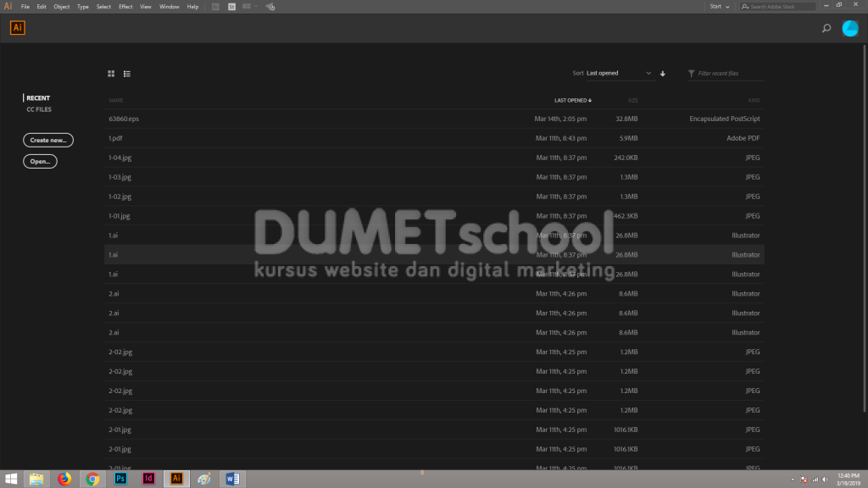Open Paint from the taskbar

click(204, 479)
